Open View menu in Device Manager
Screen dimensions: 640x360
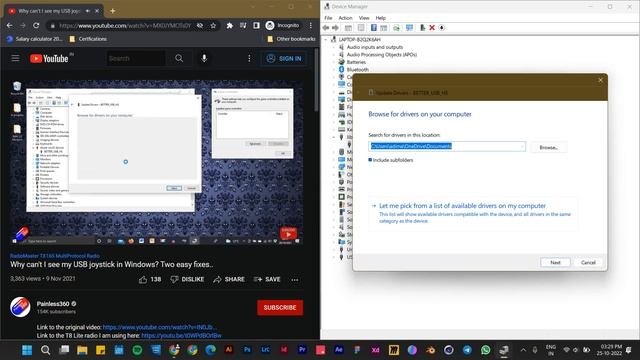364,18
